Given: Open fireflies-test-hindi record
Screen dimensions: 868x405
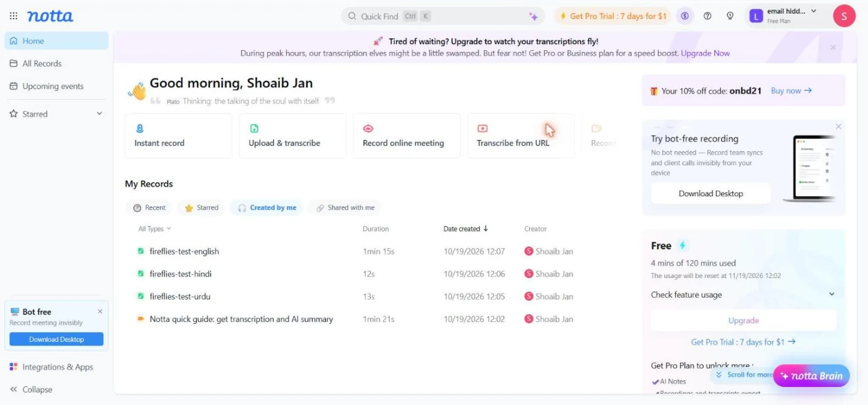Looking at the screenshot, I should 180,274.
